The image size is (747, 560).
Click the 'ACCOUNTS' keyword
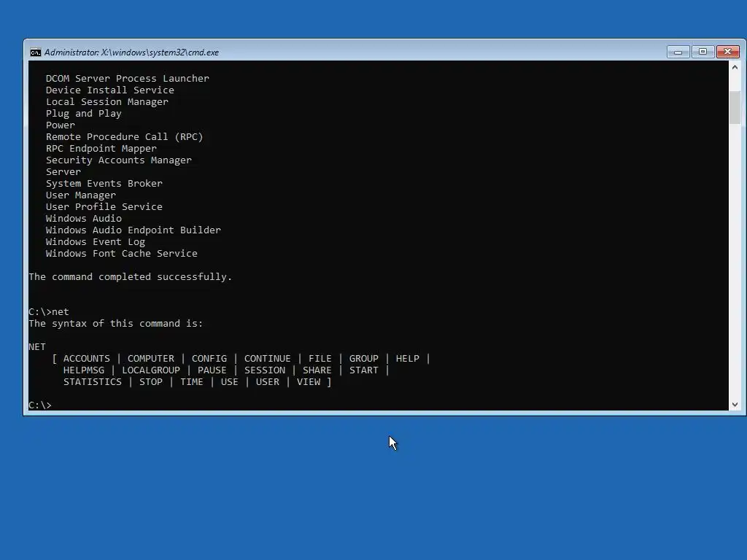(86, 359)
